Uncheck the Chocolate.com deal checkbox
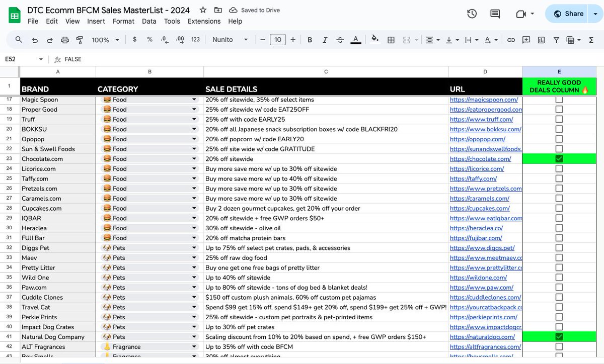The height and width of the screenshot is (364, 604). pos(559,159)
